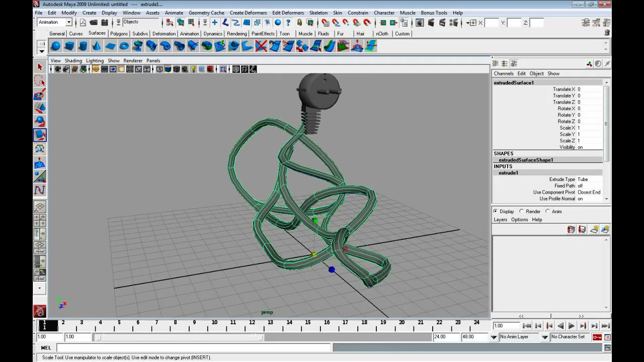Toggle smooth shade all cube icon
The height and width of the screenshot is (362, 644).
click(168, 69)
